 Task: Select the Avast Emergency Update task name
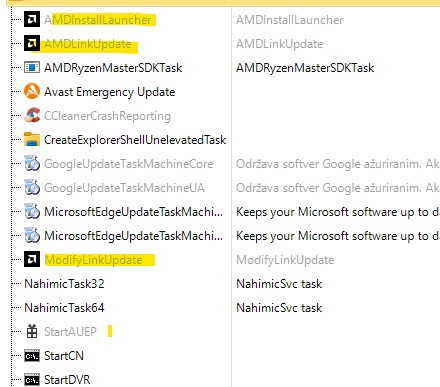pyautogui.click(x=110, y=92)
